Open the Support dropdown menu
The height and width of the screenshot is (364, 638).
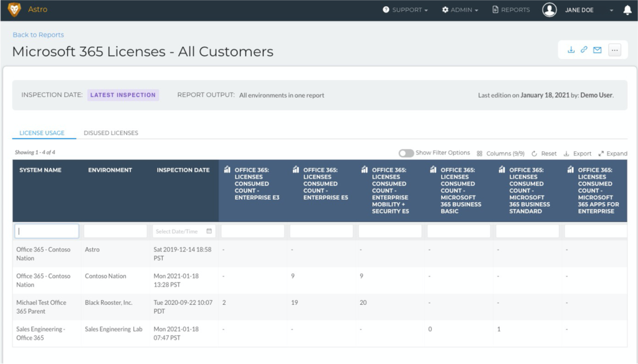point(405,10)
